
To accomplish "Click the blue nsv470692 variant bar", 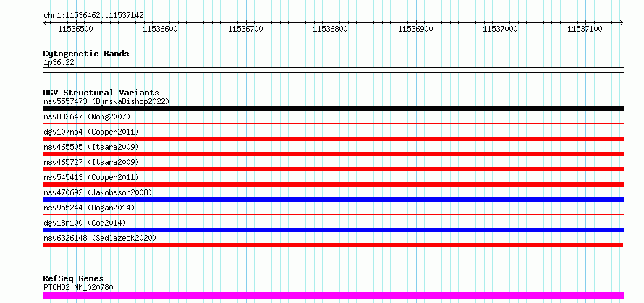I will pyautogui.click(x=333, y=200).
